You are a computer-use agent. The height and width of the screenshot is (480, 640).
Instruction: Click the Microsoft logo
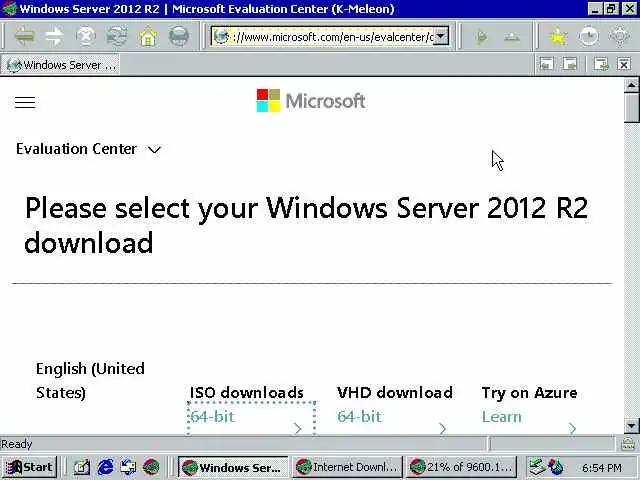311,101
